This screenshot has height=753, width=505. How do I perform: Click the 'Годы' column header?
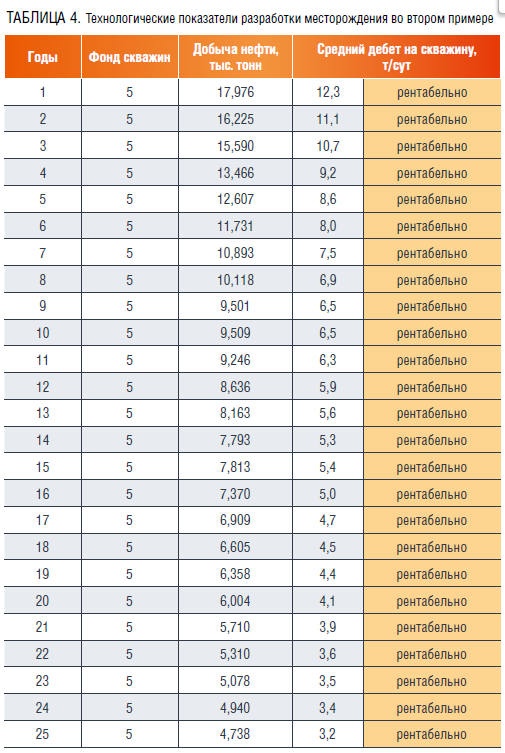click(x=43, y=57)
